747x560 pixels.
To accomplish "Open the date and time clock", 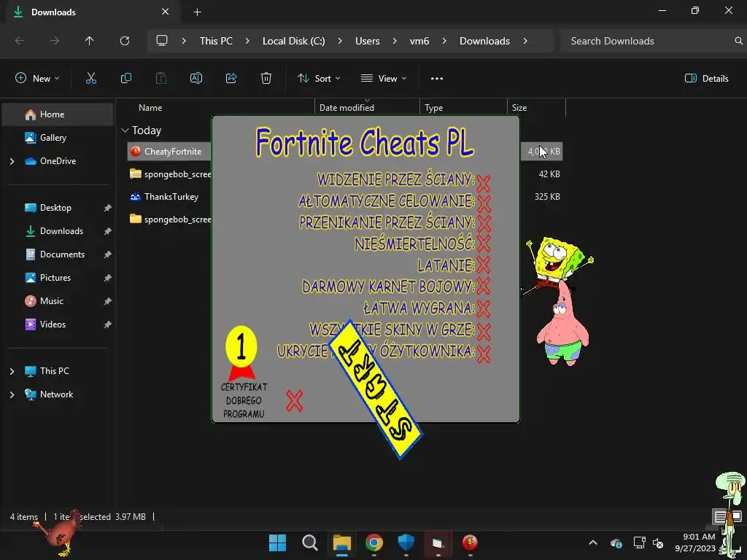I will [x=695, y=542].
